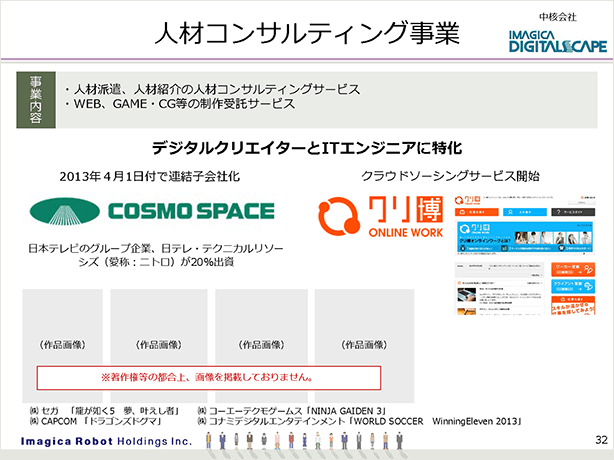This screenshot has width=614, height=460.
Task: Click the コーエーテクモゲームス「NINJA GAIDEN 3」 caption
Action: pyautogui.click(x=292, y=411)
